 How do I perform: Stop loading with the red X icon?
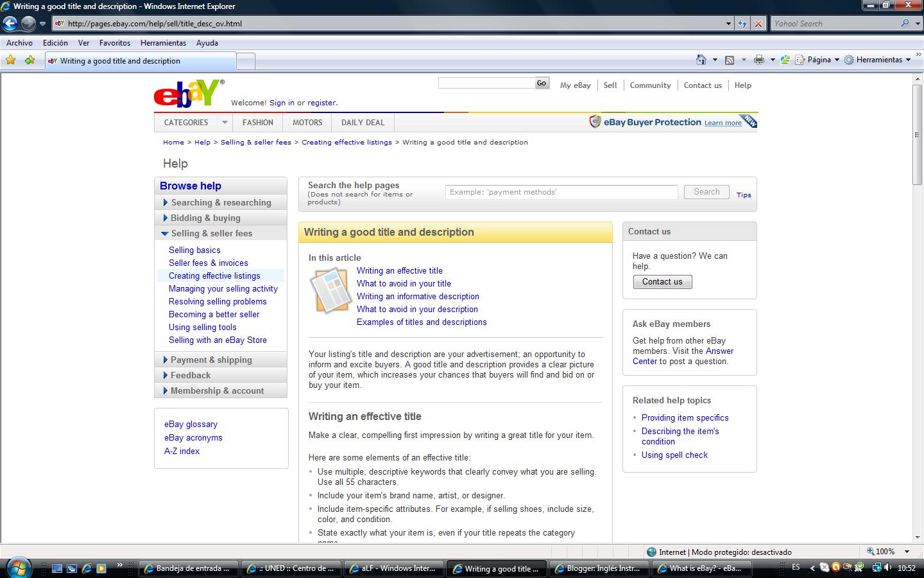point(758,24)
